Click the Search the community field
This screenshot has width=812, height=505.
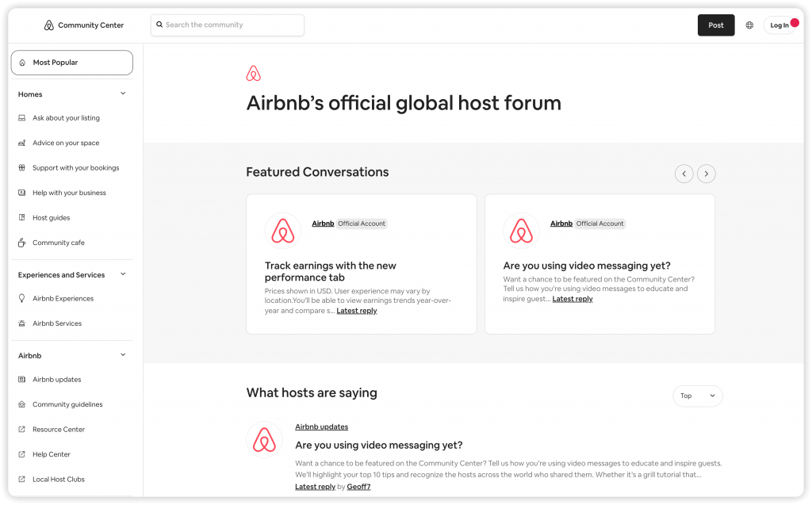pyautogui.click(x=228, y=25)
